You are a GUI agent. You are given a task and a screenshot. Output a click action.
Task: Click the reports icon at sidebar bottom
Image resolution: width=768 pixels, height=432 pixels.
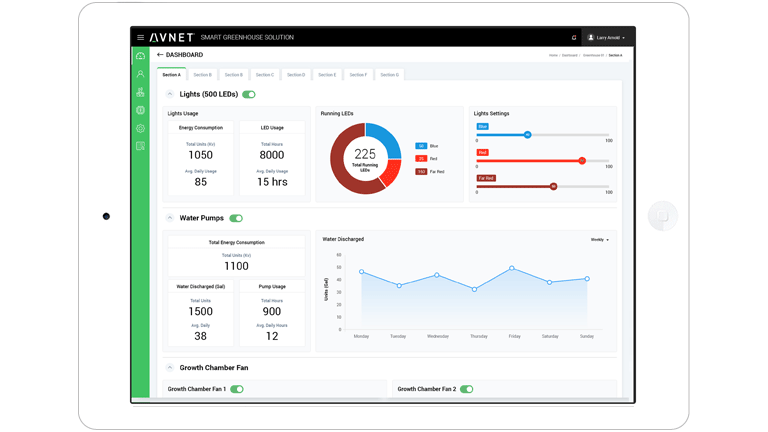coord(140,146)
